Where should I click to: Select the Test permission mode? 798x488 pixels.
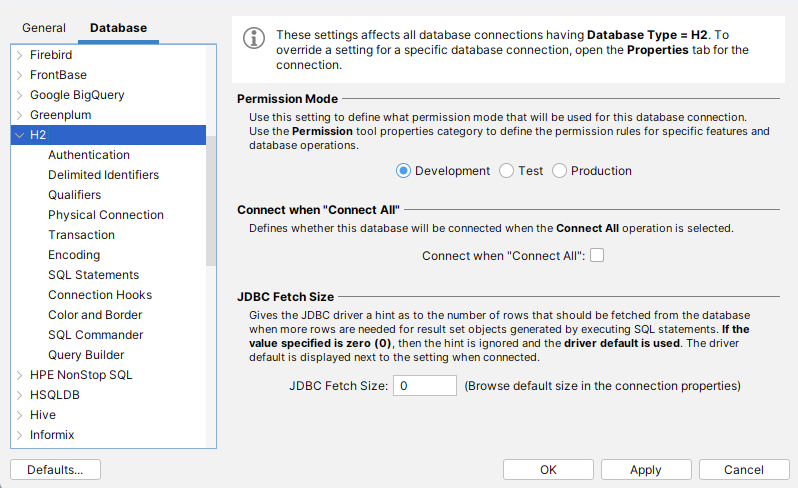507,171
